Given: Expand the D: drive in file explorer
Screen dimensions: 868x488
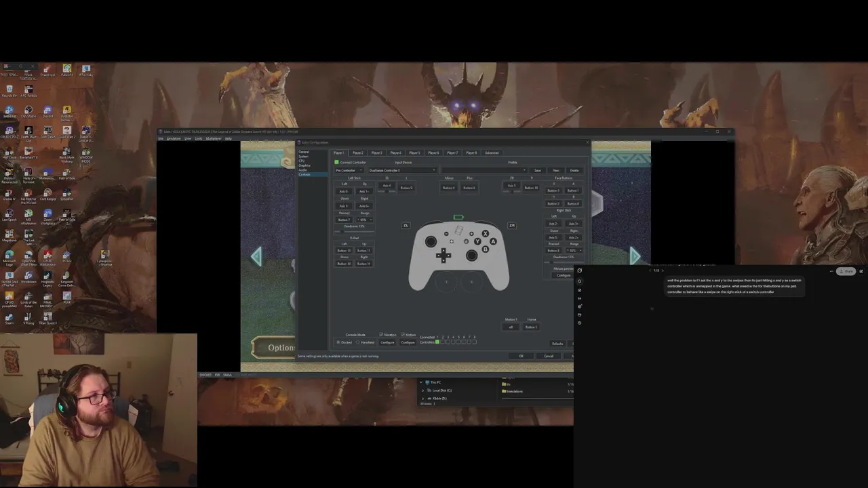Looking at the screenshot, I should click(x=423, y=399).
